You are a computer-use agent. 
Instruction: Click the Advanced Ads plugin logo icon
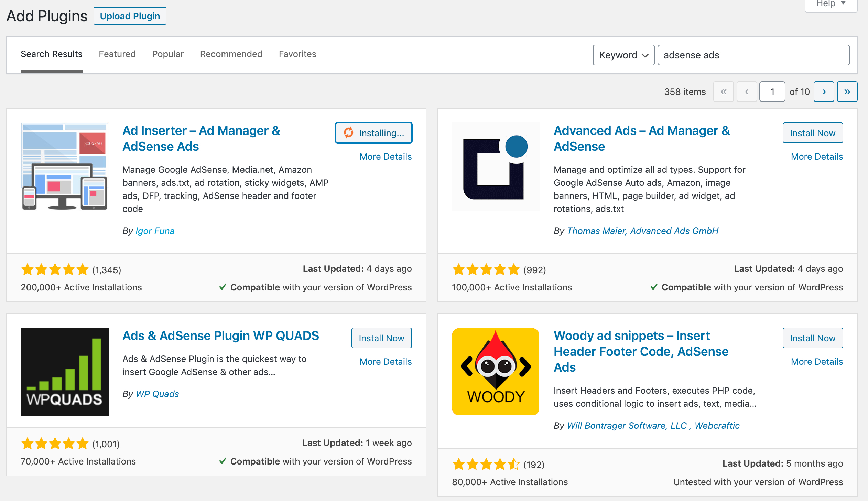pos(496,166)
